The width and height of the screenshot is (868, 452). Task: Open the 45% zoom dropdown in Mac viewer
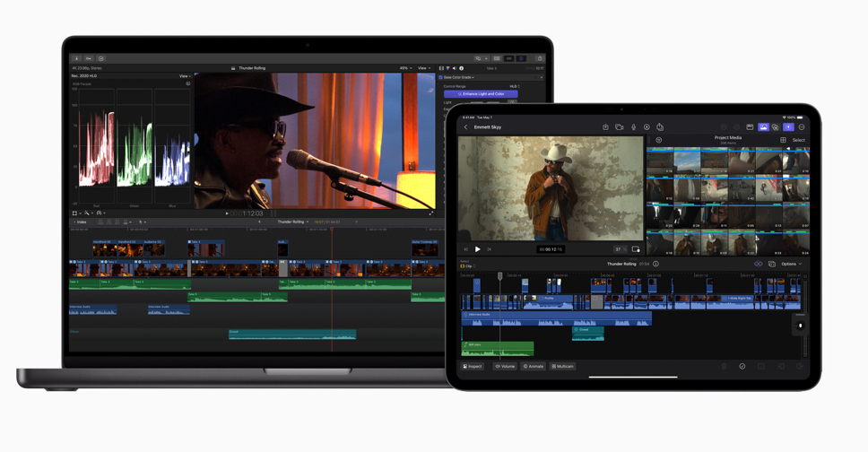pyautogui.click(x=405, y=68)
